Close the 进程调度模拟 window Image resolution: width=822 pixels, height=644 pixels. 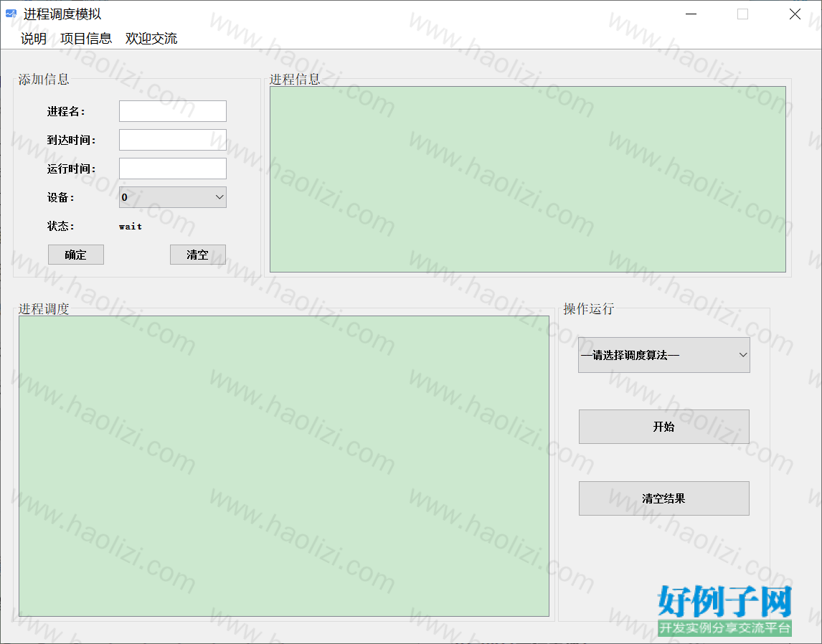coord(795,14)
